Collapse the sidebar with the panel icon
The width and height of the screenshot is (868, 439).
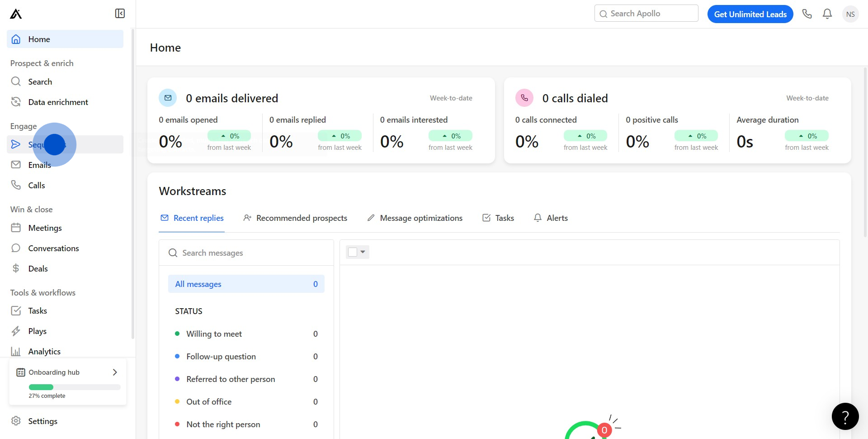(x=120, y=14)
